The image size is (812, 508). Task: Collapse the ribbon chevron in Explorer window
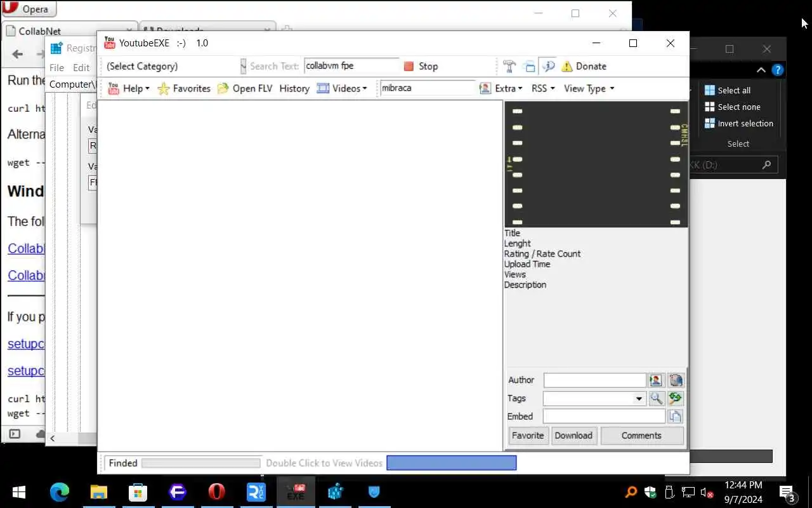tap(761, 70)
